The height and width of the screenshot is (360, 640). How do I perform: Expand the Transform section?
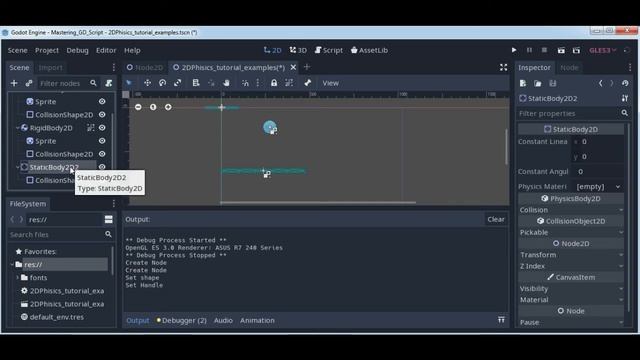click(571, 255)
